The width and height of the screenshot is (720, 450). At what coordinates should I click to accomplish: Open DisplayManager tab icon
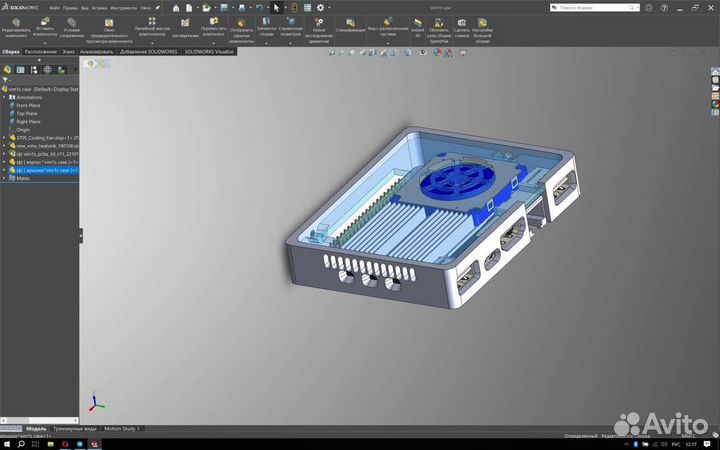click(x=61, y=69)
